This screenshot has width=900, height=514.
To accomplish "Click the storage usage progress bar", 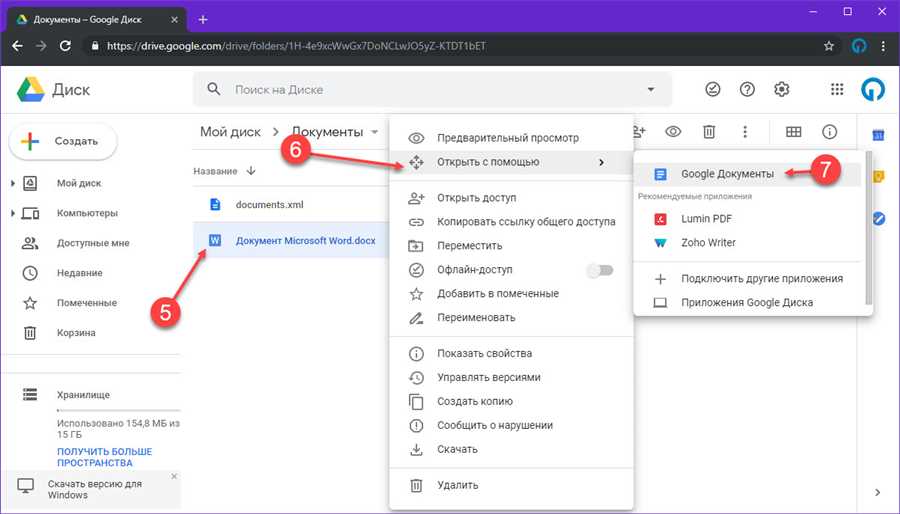I will (x=118, y=410).
